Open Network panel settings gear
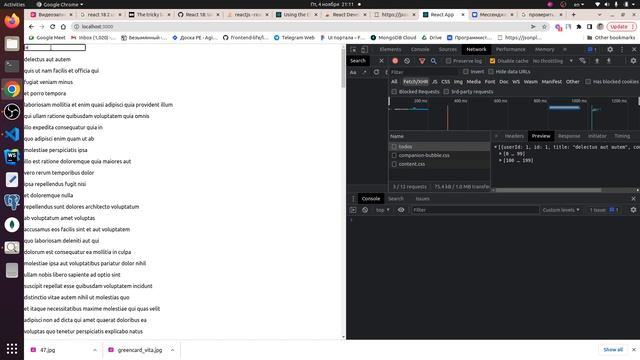The image size is (640, 360). tap(633, 61)
